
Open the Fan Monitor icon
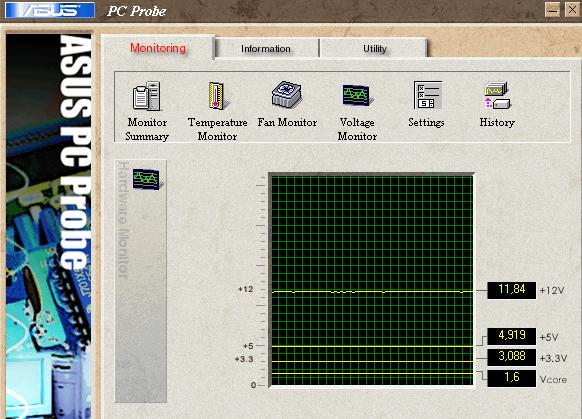[287, 94]
